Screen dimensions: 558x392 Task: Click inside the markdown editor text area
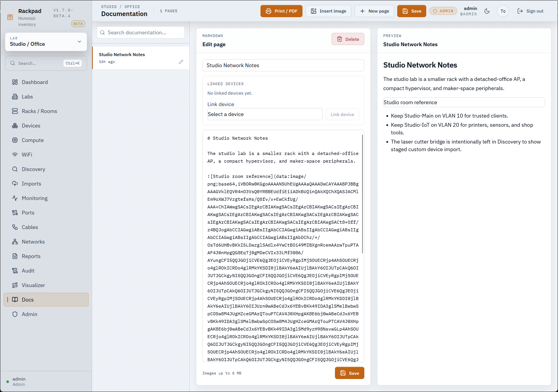pyautogui.click(x=283, y=246)
